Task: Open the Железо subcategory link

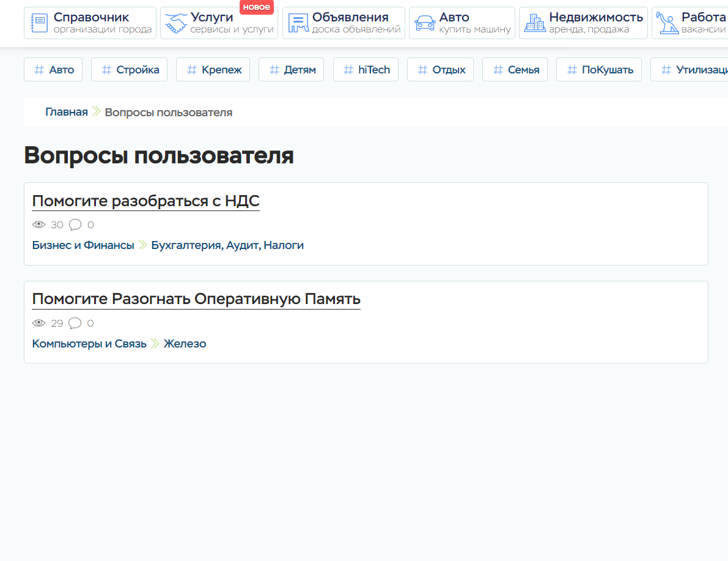Action: coord(185,344)
